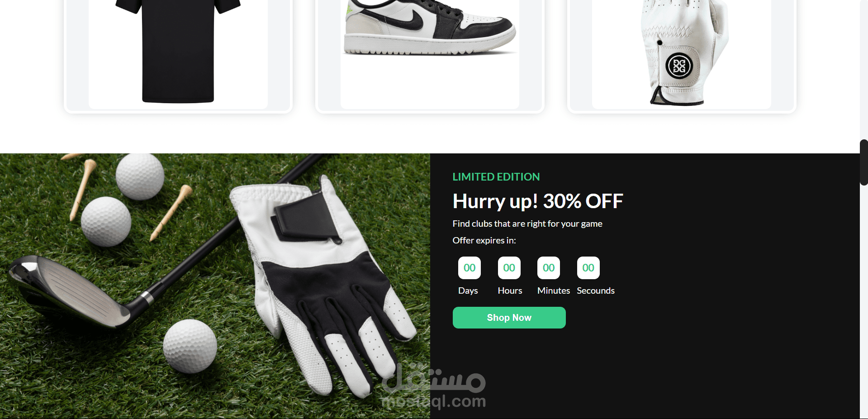Click the Secounds countdown box
This screenshot has height=419, width=868.
pos(588,268)
